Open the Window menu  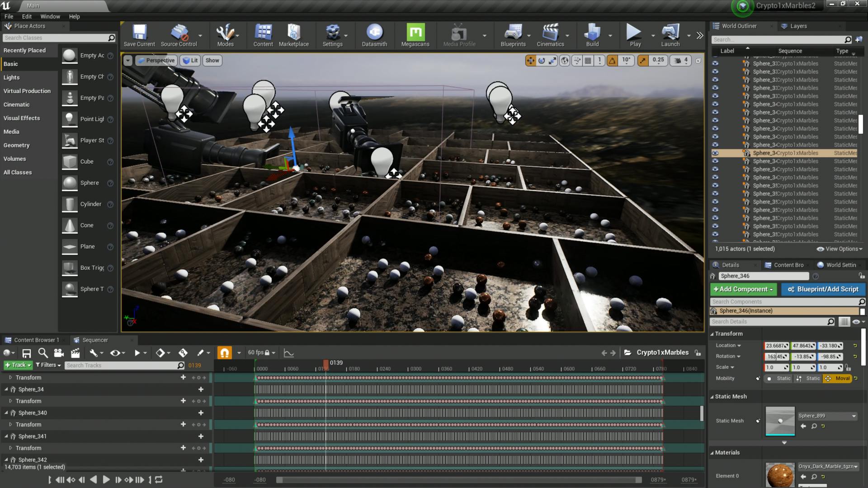pyautogui.click(x=50, y=17)
